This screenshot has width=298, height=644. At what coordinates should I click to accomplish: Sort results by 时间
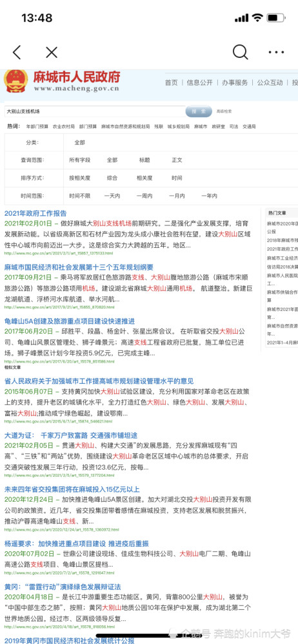(x=177, y=178)
